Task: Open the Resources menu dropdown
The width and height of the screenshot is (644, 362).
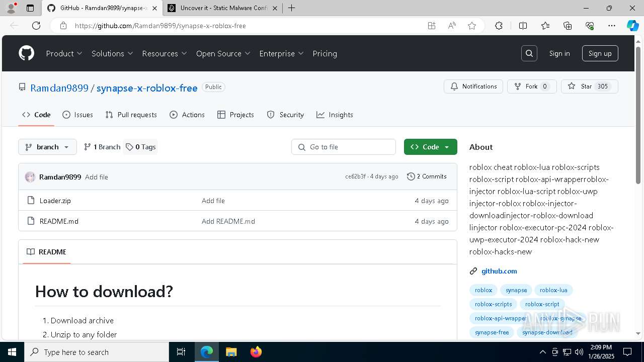Action: pos(165,53)
